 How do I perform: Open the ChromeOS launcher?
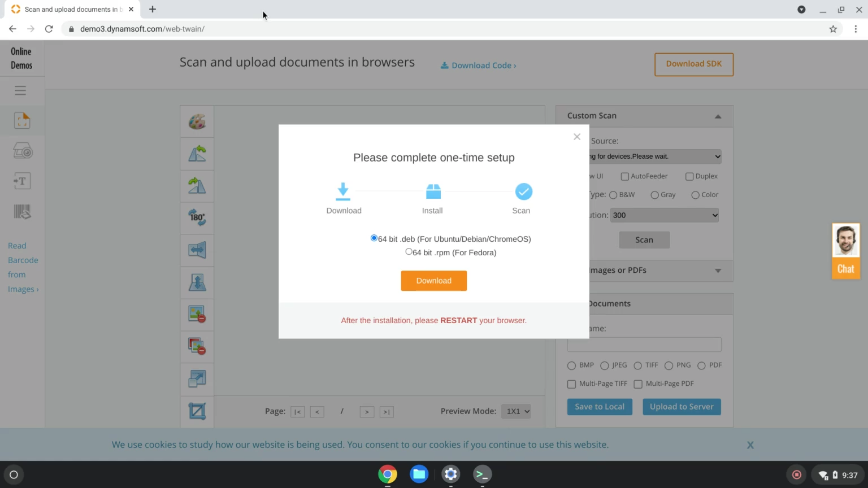14,474
